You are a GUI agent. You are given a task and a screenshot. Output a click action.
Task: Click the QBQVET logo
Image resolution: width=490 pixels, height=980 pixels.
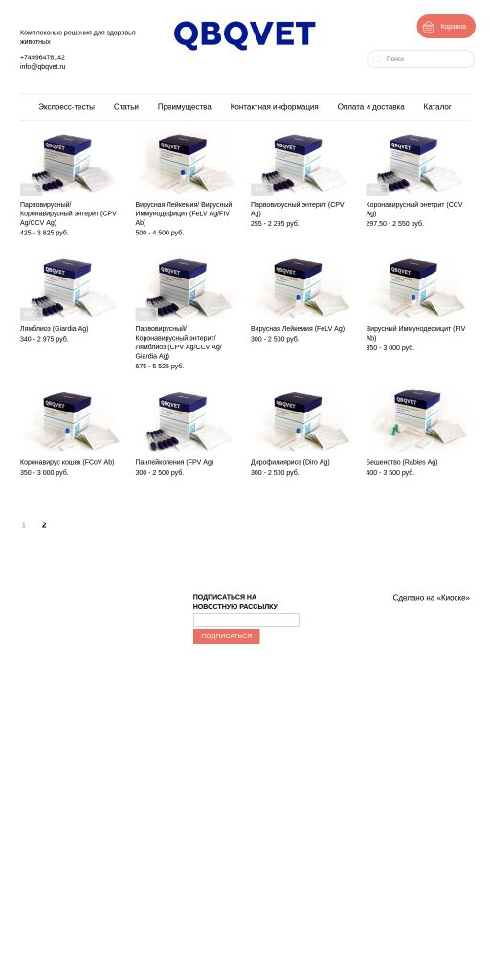pyautogui.click(x=244, y=35)
